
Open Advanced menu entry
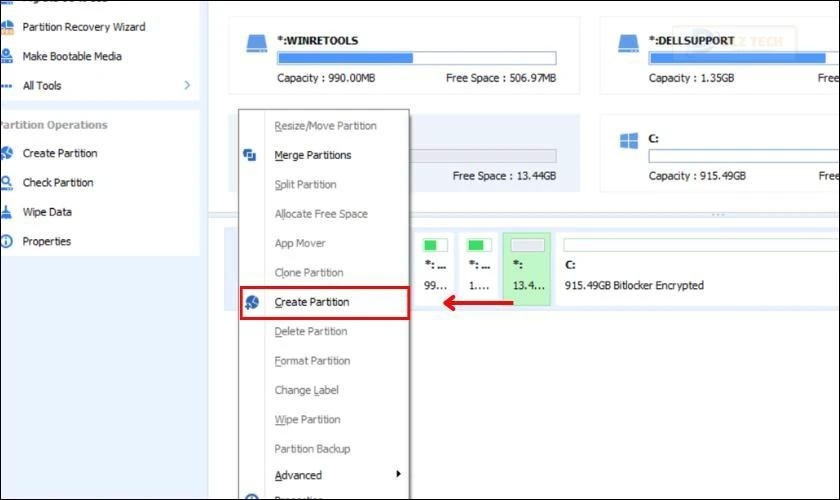click(298, 475)
